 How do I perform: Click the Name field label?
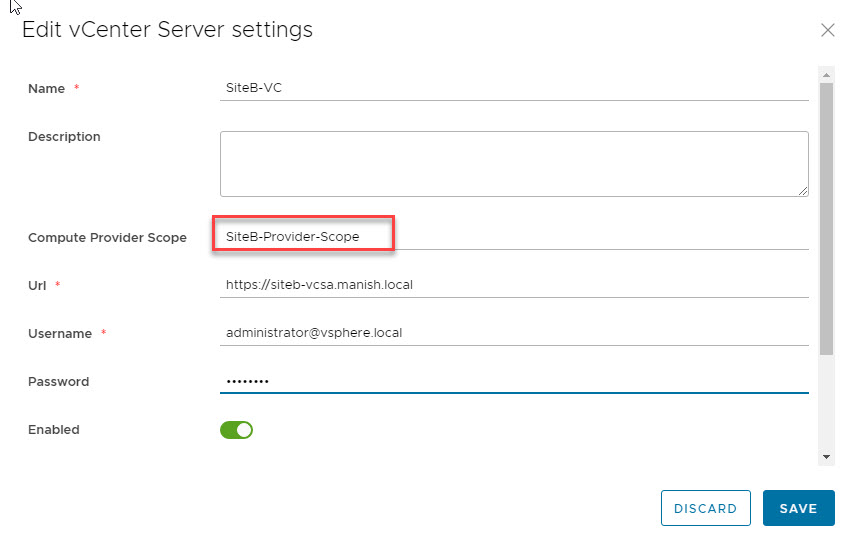coord(46,89)
